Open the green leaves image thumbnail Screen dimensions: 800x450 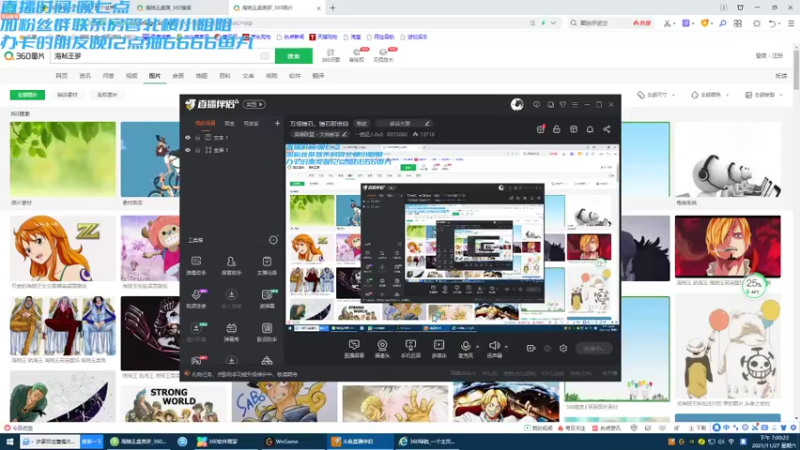63,159
